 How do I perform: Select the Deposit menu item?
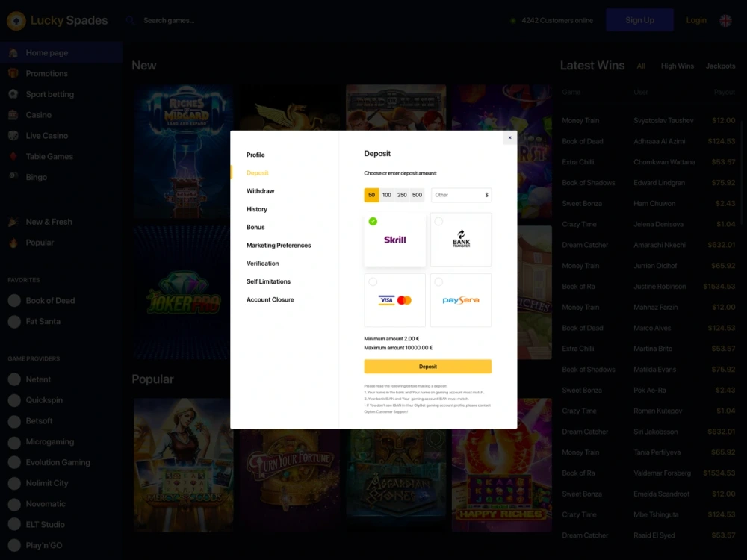coord(257,173)
